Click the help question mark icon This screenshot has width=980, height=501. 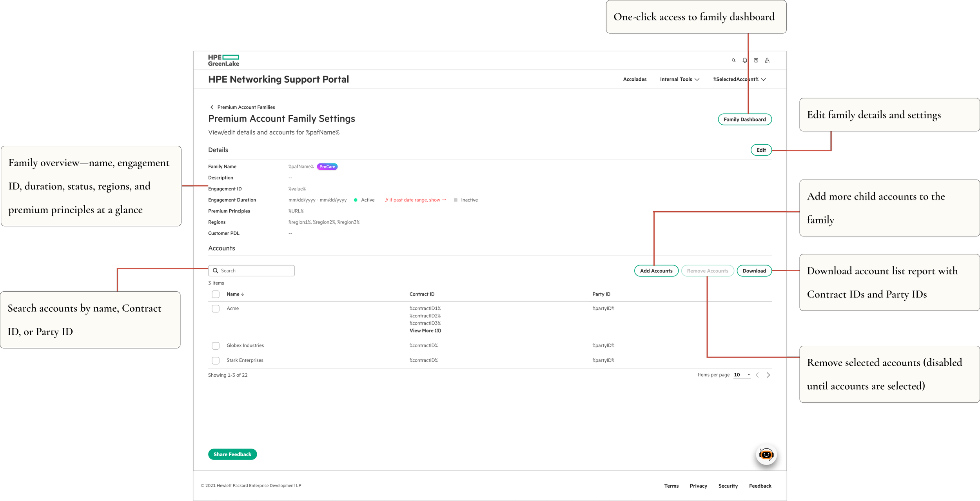coord(756,60)
